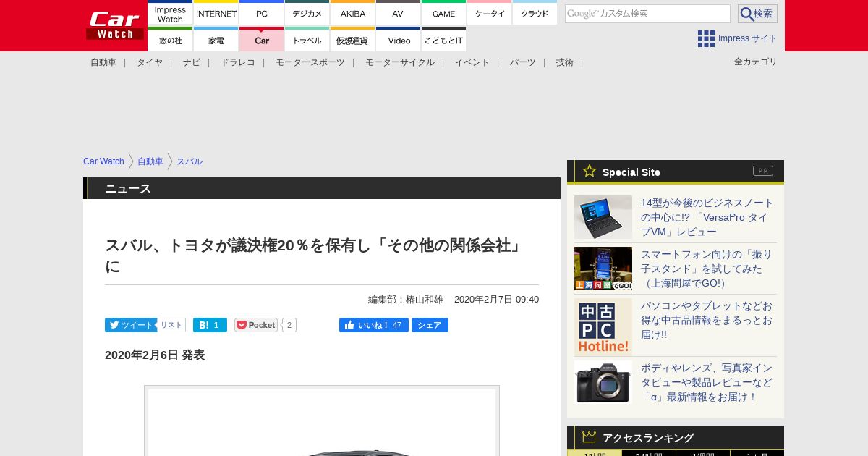868x456 pixels.
Task: Select the Car site tab
Action: coord(262,40)
